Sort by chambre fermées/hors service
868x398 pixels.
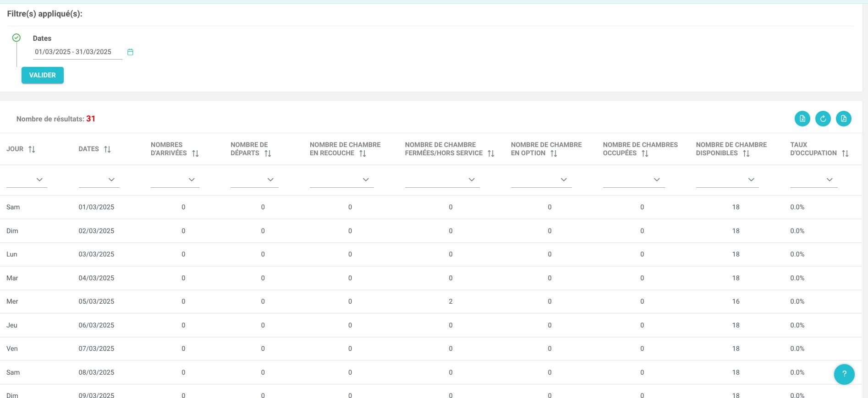click(491, 153)
